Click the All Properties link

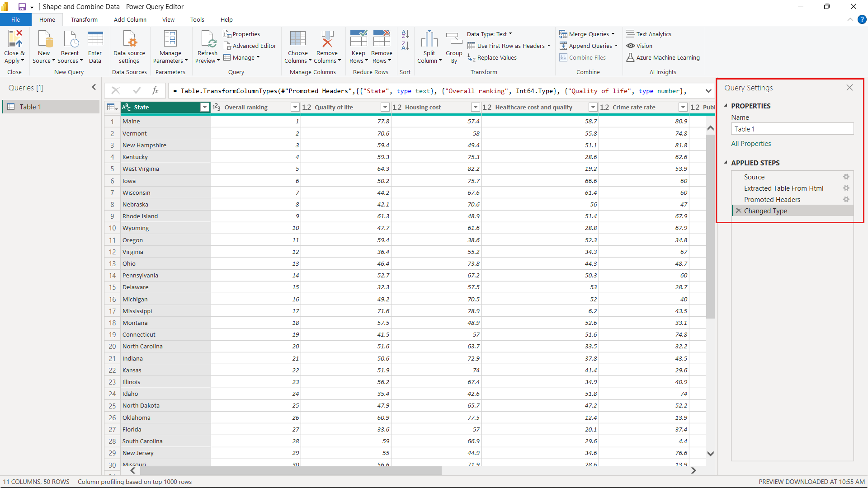751,143
